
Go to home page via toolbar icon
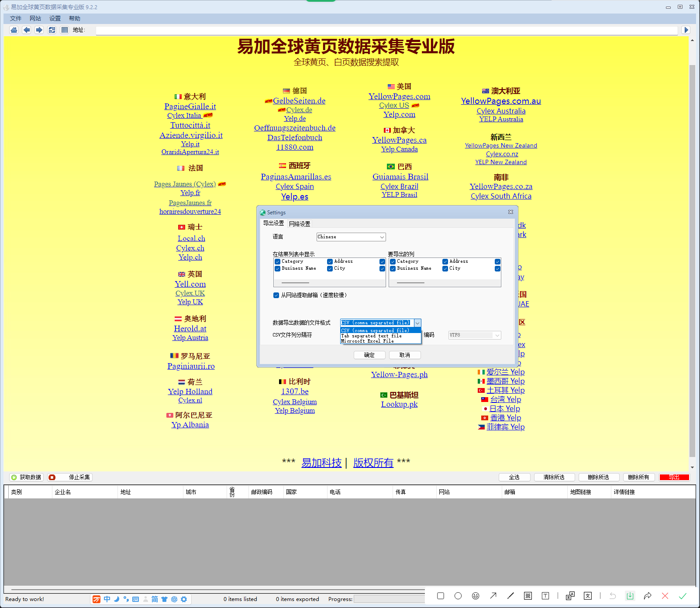tap(14, 30)
